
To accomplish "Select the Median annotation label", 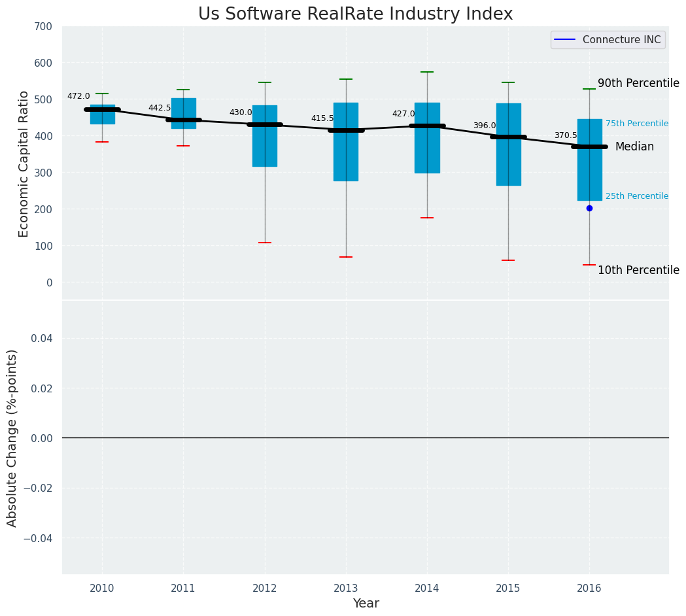I will tap(635, 146).
